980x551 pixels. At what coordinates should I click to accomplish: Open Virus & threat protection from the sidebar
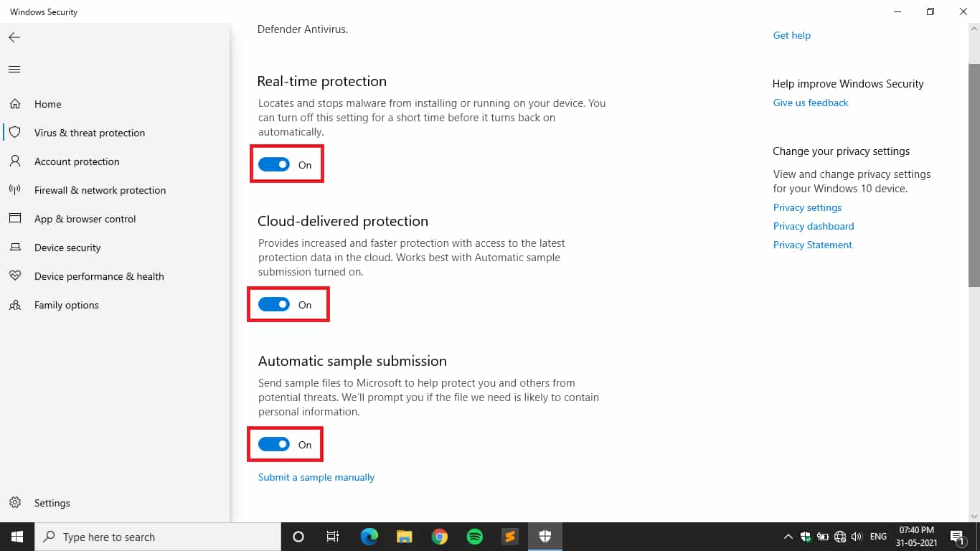90,133
